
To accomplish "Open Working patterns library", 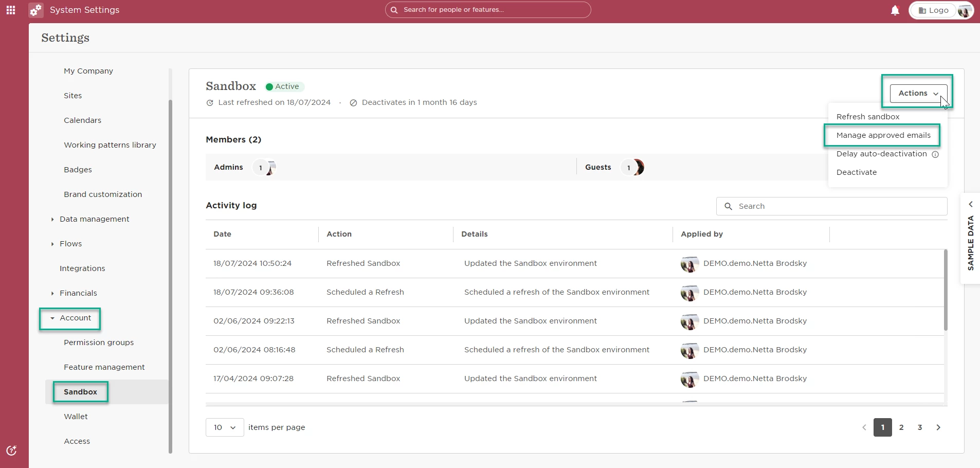I will tap(110, 145).
